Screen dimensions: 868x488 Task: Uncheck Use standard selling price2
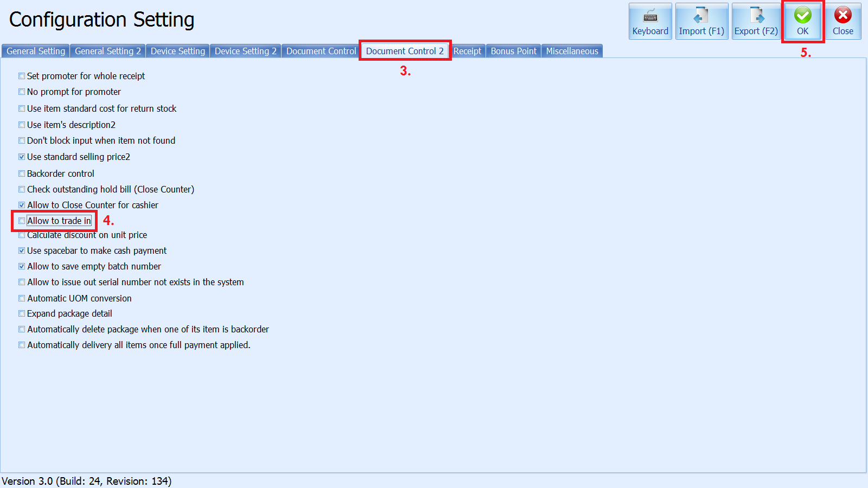(x=22, y=157)
